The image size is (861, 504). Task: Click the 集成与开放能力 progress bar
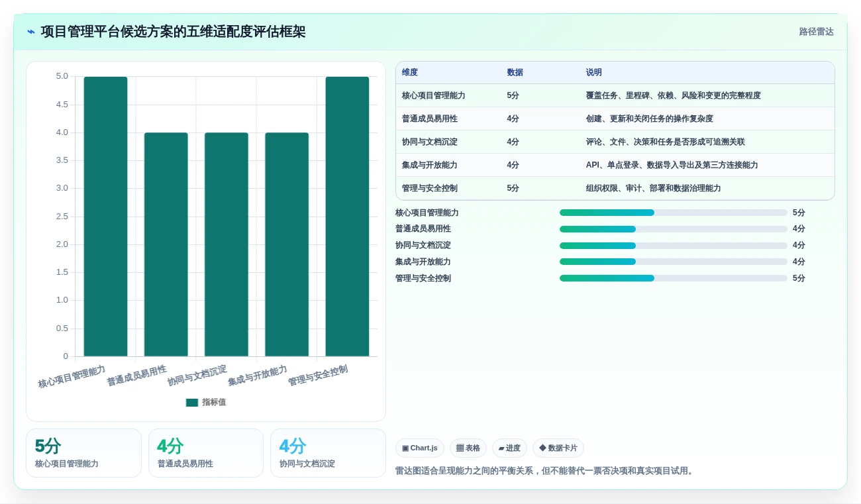[x=674, y=262]
